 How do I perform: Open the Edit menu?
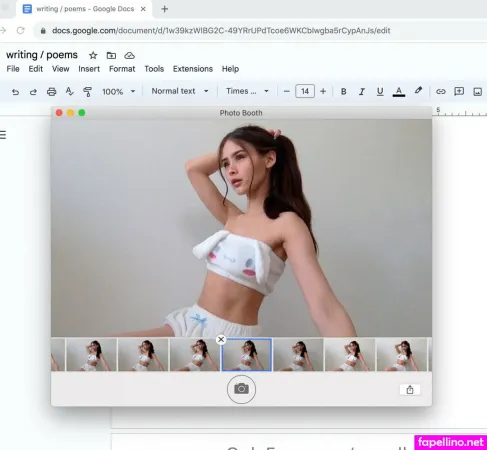click(x=36, y=69)
